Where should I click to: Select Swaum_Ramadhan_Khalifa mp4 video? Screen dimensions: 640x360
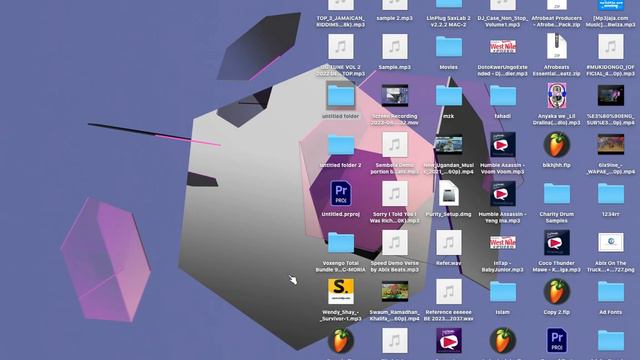pyautogui.click(x=394, y=292)
